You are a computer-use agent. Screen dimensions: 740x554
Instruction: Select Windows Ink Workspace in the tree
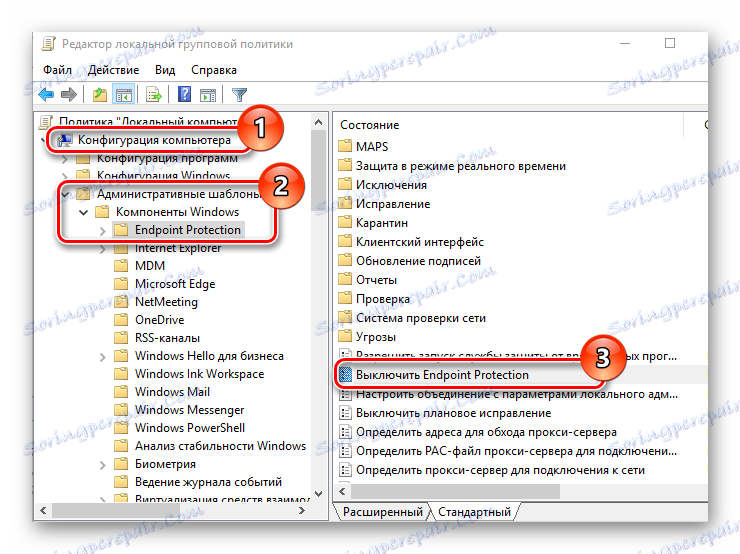(x=199, y=374)
